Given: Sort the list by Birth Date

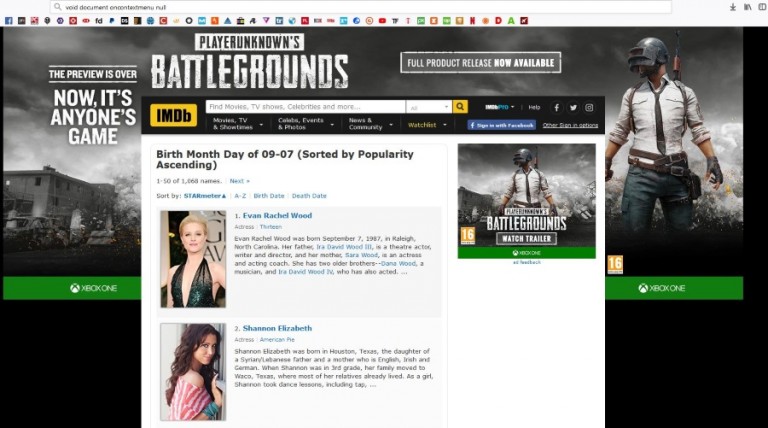Looking at the screenshot, I should point(269,196).
